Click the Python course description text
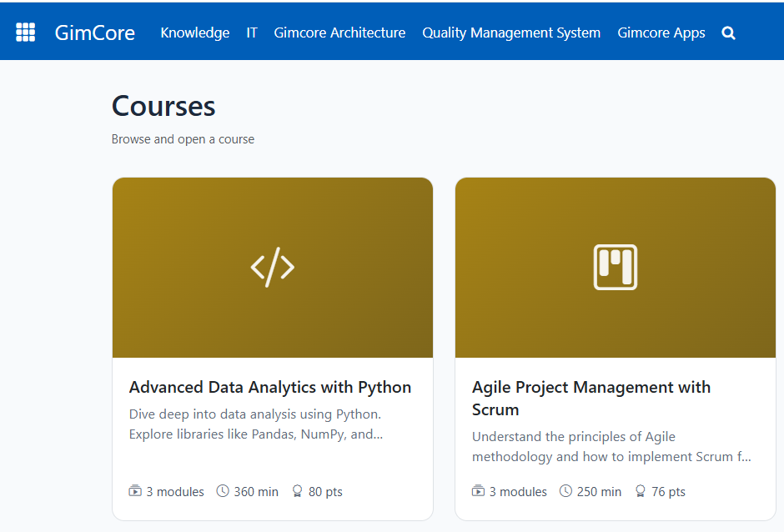This screenshot has width=784, height=532. [256, 424]
